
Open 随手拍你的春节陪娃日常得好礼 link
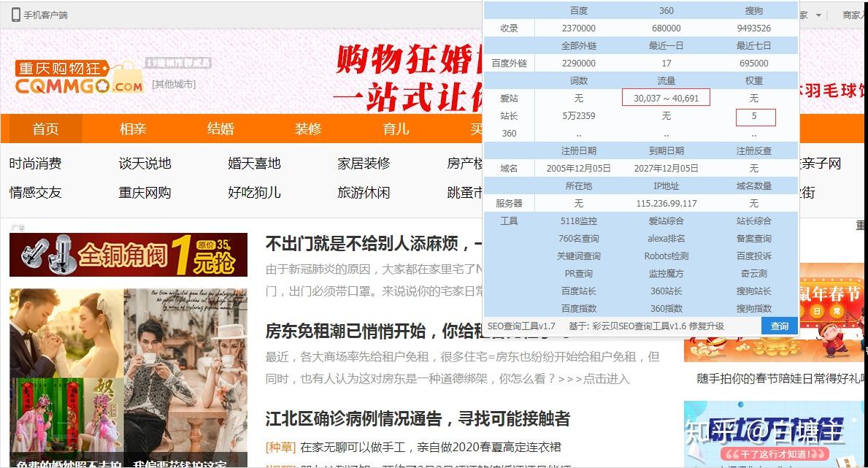[x=781, y=379]
